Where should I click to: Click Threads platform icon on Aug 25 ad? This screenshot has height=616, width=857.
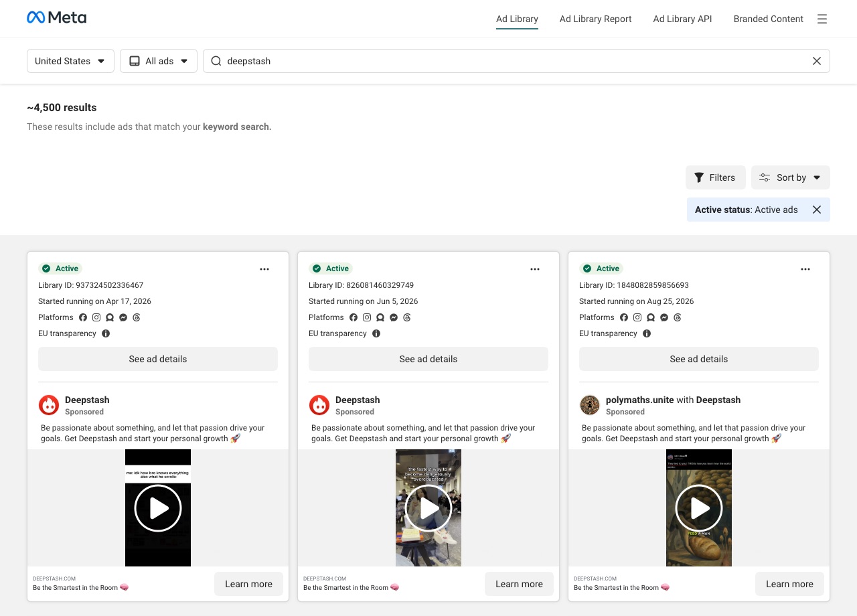(x=678, y=317)
